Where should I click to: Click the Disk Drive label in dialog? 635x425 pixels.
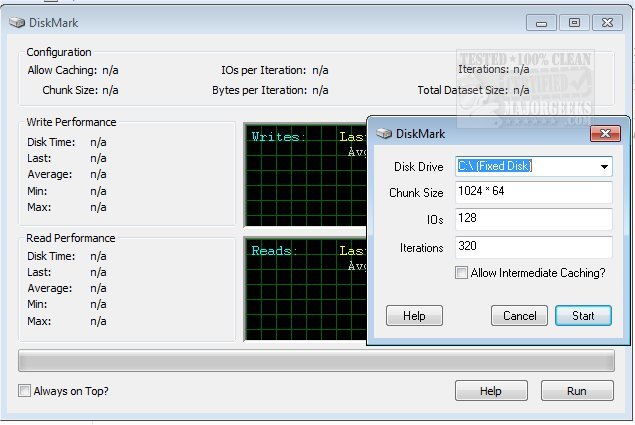pyautogui.click(x=419, y=167)
